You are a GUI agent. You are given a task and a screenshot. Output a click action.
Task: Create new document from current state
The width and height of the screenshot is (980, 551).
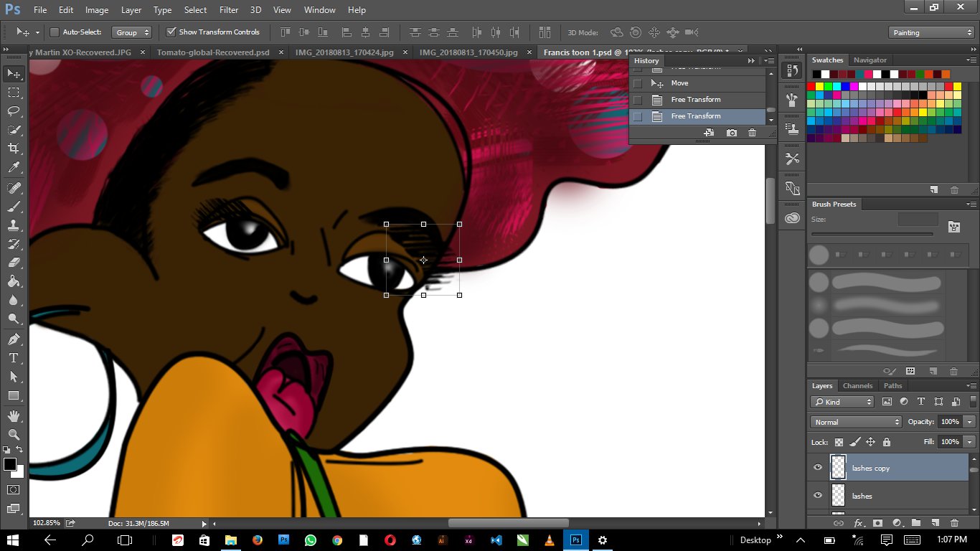[x=709, y=133]
